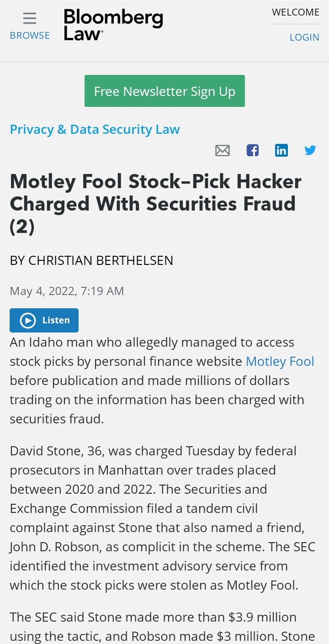The width and height of the screenshot is (329, 644).
Task: Open the hamburger browse menu icon
Action: click(30, 18)
